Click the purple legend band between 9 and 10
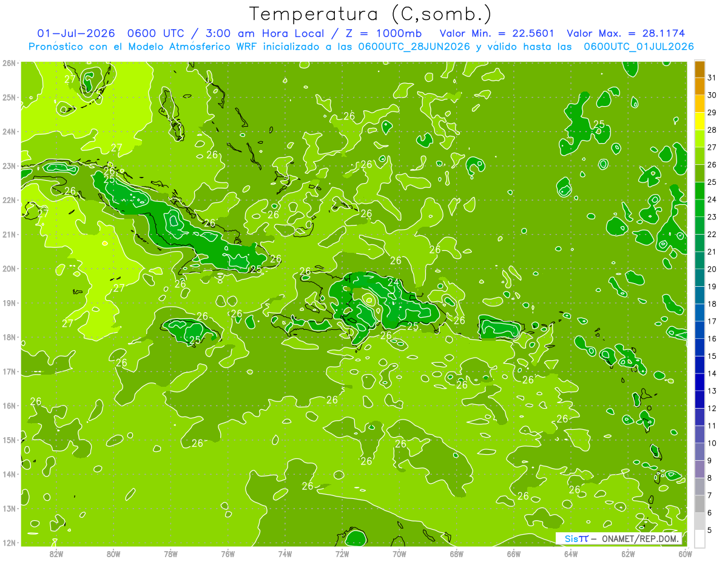This screenshot has height=562, width=728. pos(699,452)
